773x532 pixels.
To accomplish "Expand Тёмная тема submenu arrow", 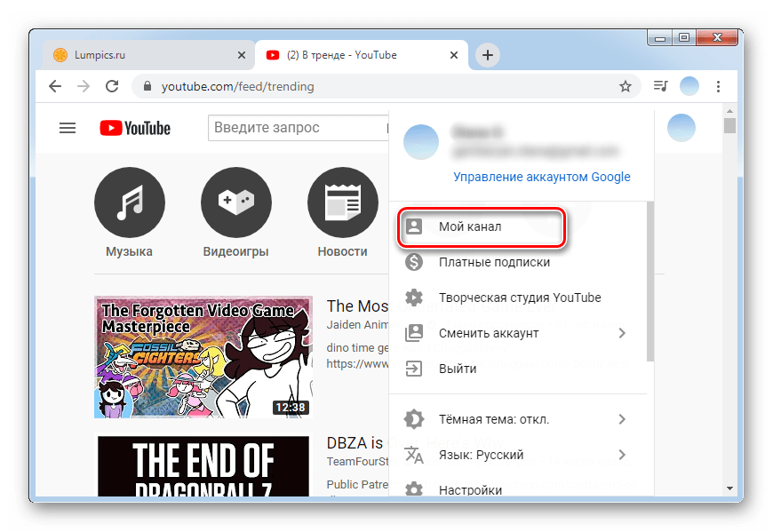I will click(622, 419).
